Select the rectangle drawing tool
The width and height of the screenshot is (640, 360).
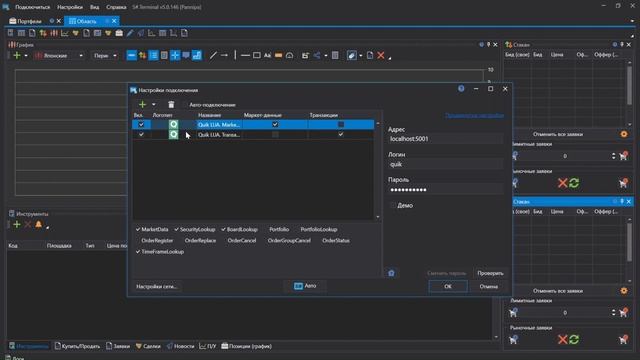pyautogui.click(x=256, y=55)
